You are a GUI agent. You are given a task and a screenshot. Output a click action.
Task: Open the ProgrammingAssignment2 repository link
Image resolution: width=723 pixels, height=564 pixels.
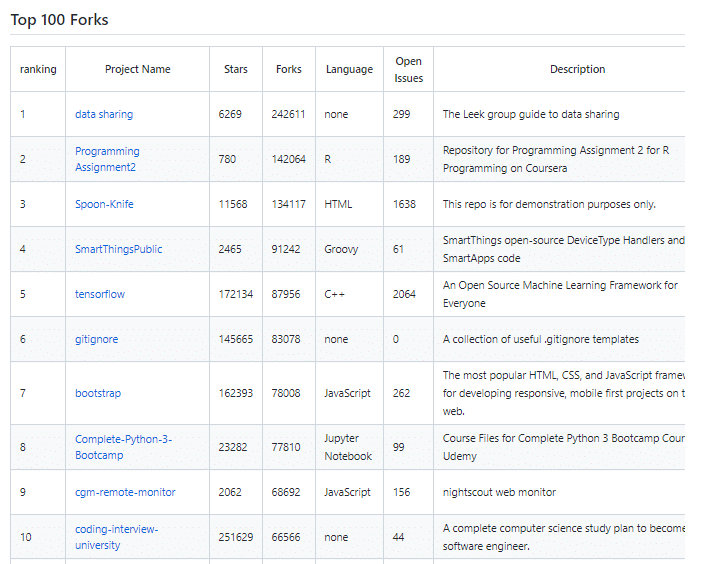tap(107, 159)
